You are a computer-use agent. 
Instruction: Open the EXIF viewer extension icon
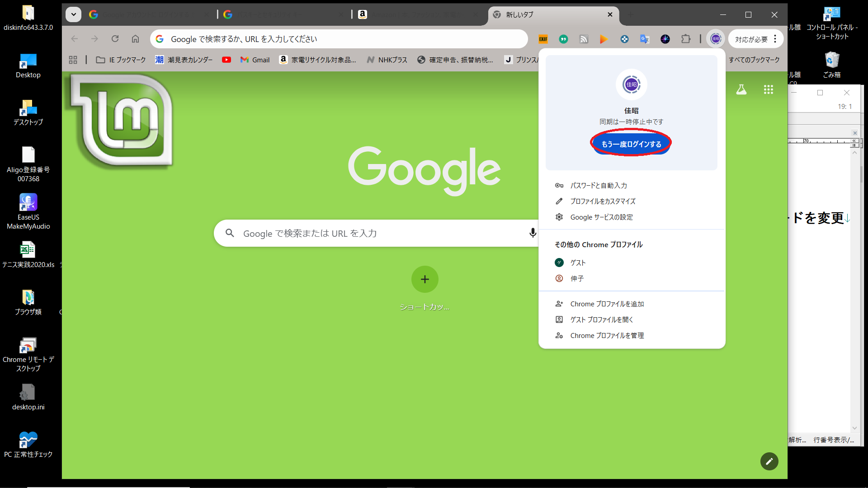click(x=543, y=39)
